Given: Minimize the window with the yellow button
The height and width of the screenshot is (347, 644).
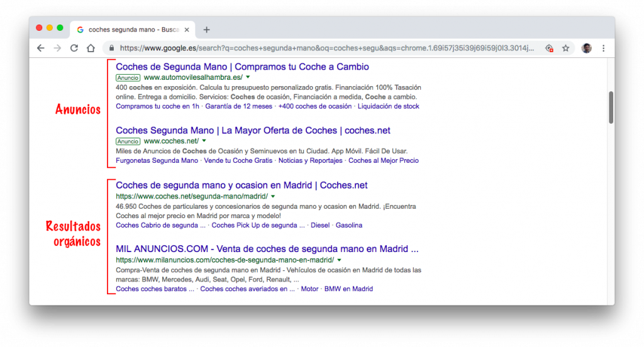Looking at the screenshot, I should tap(50, 28).
